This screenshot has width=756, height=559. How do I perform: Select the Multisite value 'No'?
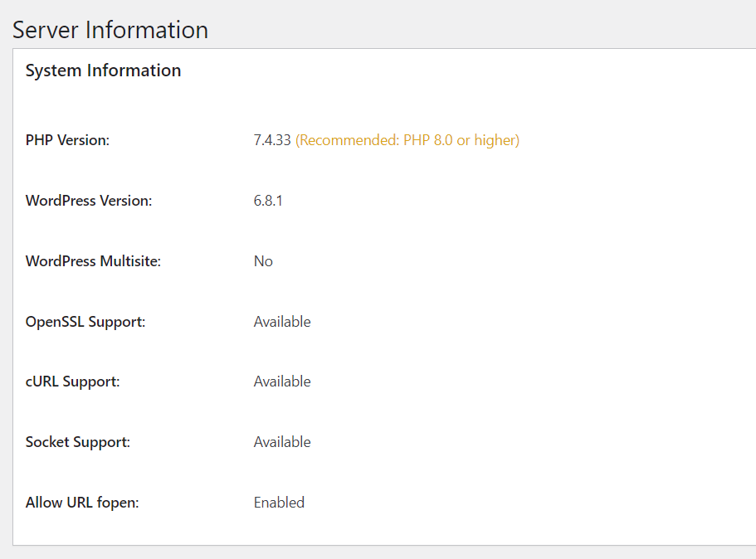pos(263,261)
